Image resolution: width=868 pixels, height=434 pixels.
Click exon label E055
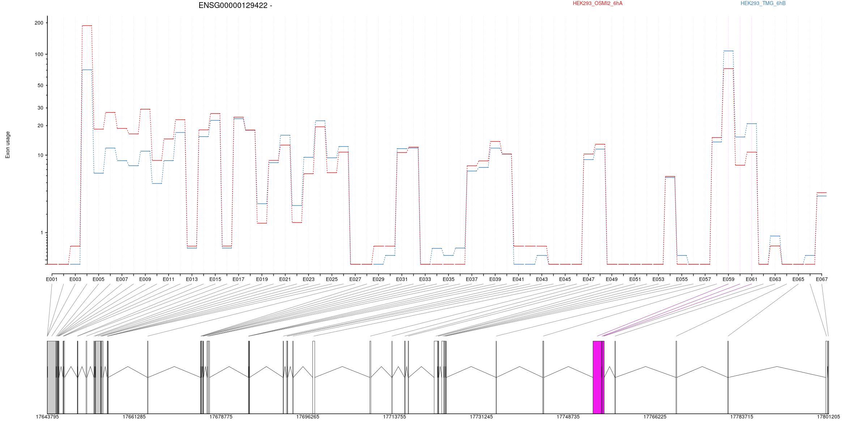click(x=682, y=279)
